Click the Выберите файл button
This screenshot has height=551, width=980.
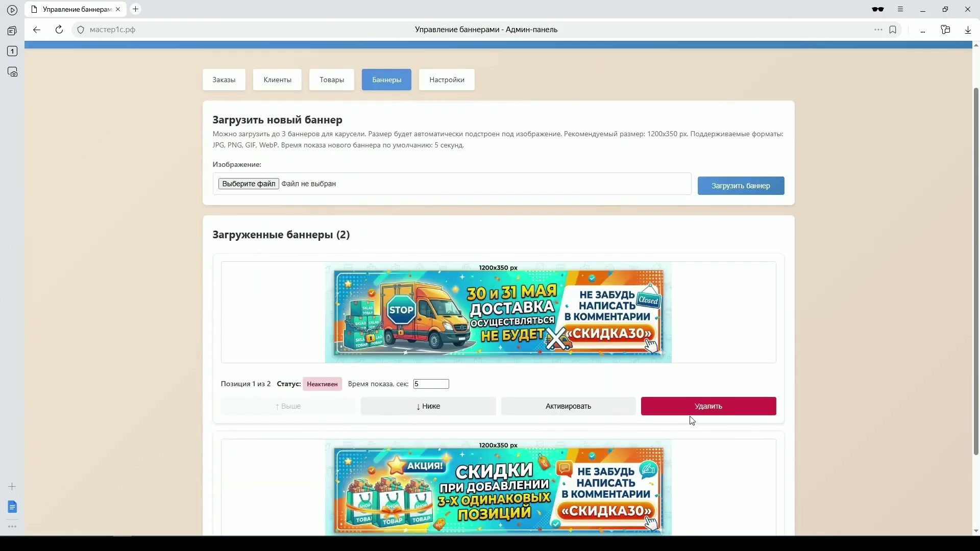click(x=249, y=184)
